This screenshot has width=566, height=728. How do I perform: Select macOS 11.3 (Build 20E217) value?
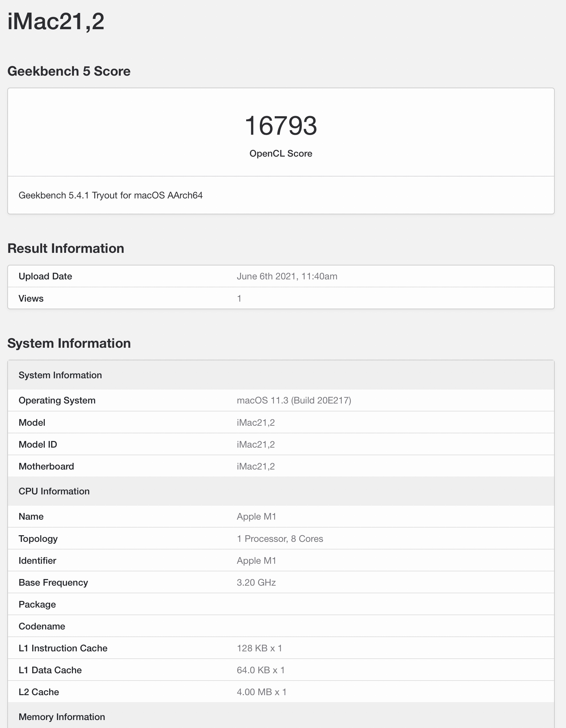(x=294, y=400)
